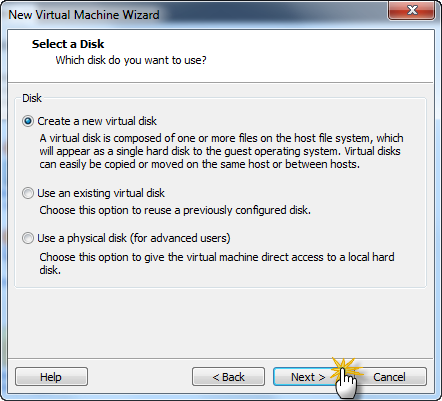This screenshot has height=401, width=442.
Task: Select the Create a new virtual disk radio circle
Action: tap(28, 121)
